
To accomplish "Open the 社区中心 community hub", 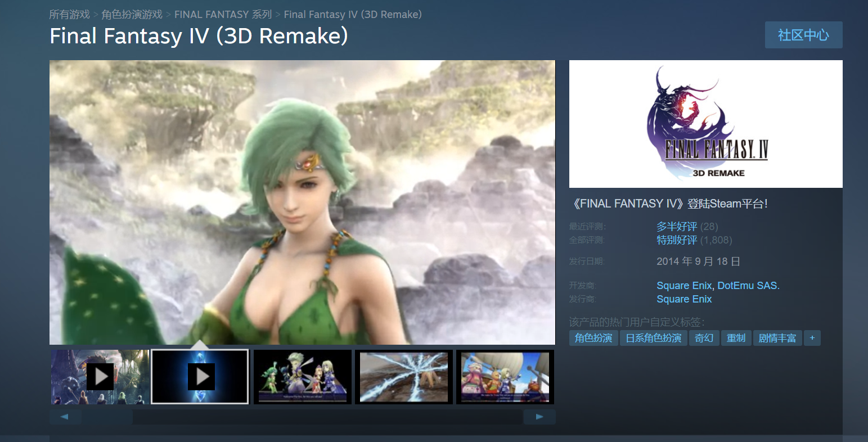I will click(803, 35).
